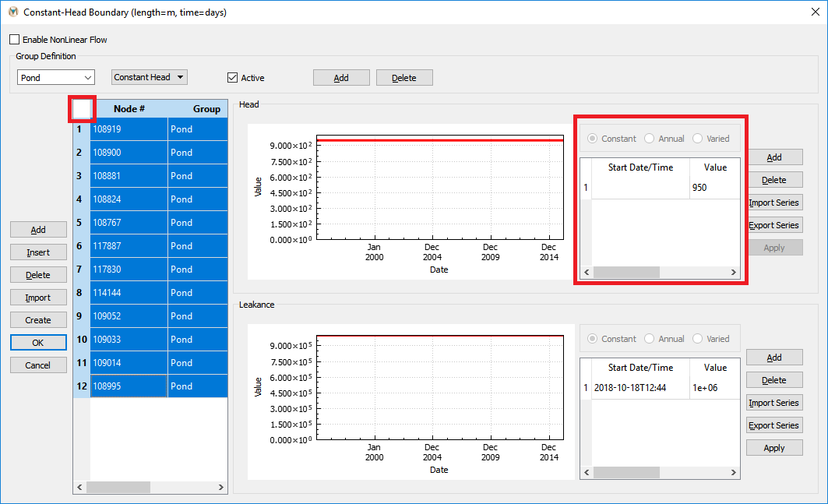Click Import Series button in Head section
Image resolution: width=828 pixels, height=504 pixels.
pos(774,203)
